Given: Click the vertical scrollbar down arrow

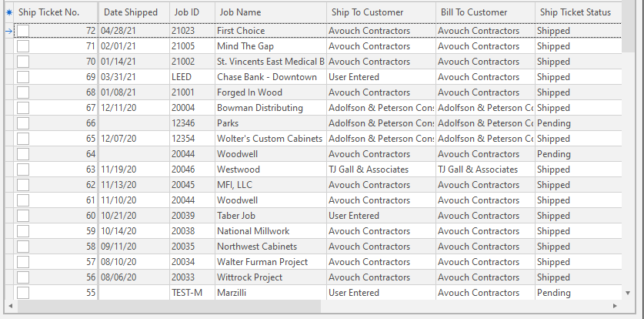Looking at the screenshot, I should [x=628, y=292].
